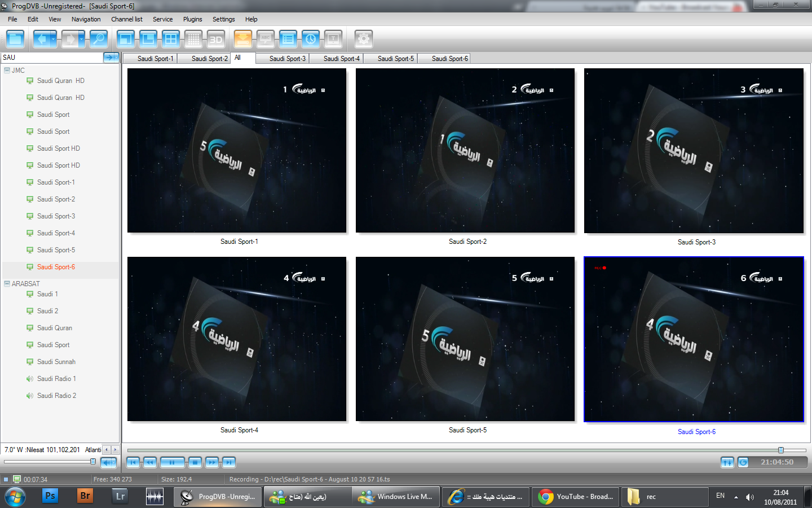Viewport: 812px width, 508px height.
Task: Mute audio with the speaker button
Action: (x=108, y=463)
